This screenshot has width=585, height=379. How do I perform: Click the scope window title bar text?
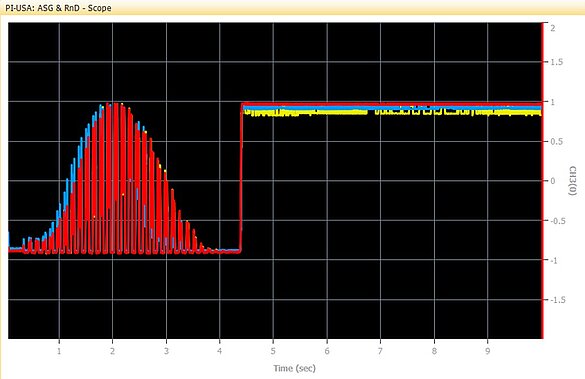(x=58, y=8)
